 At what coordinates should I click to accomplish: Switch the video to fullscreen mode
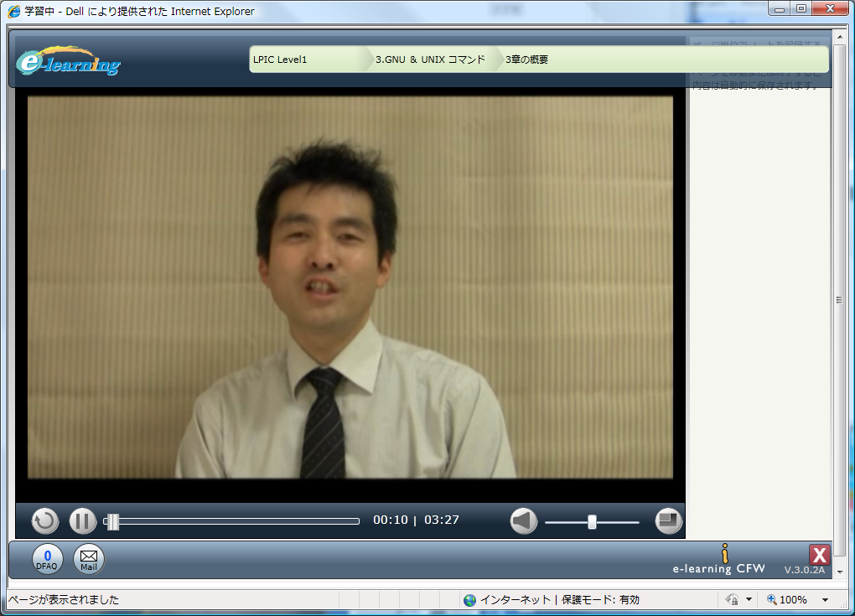coord(669,520)
